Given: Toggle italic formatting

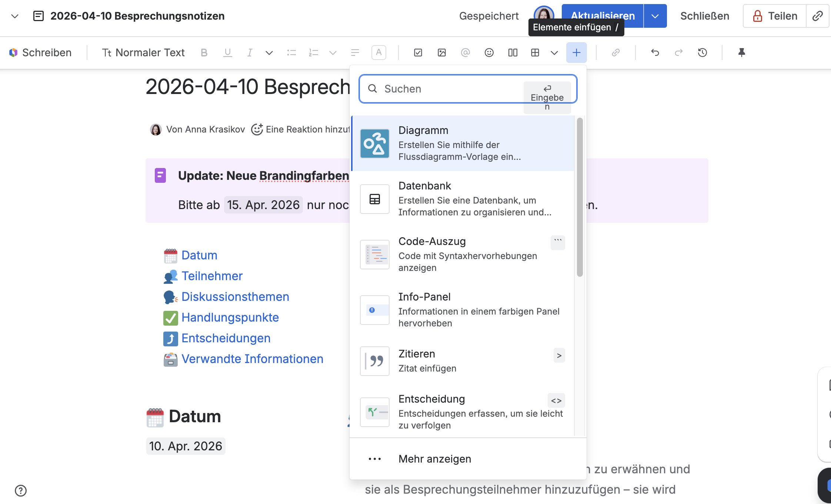Looking at the screenshot, I should coord(250,53).
